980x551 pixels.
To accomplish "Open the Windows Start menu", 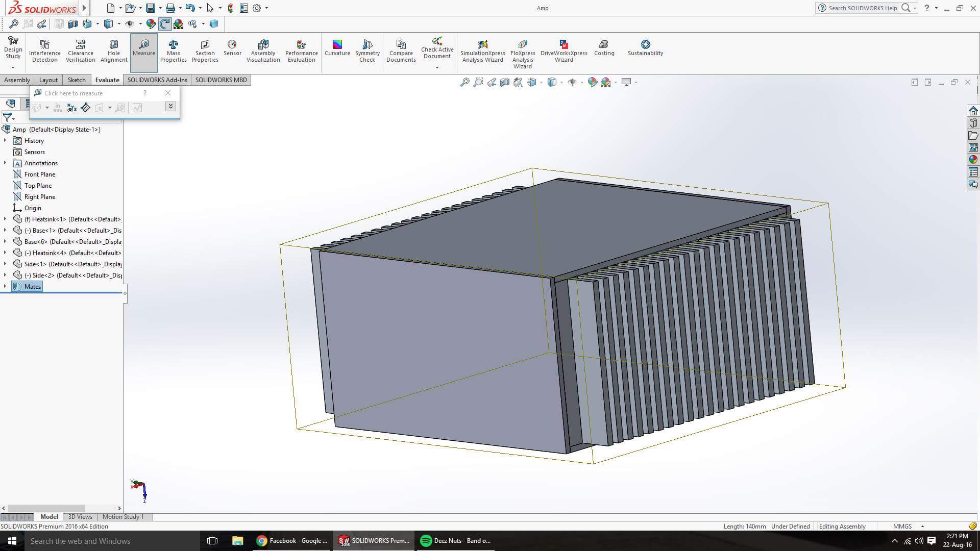I will (12, 541).
